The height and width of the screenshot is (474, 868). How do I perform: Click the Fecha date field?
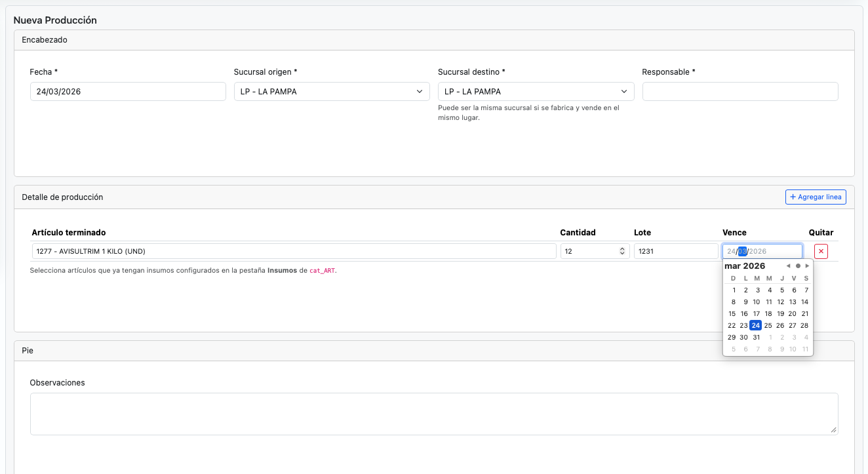[x=128, y=92]
